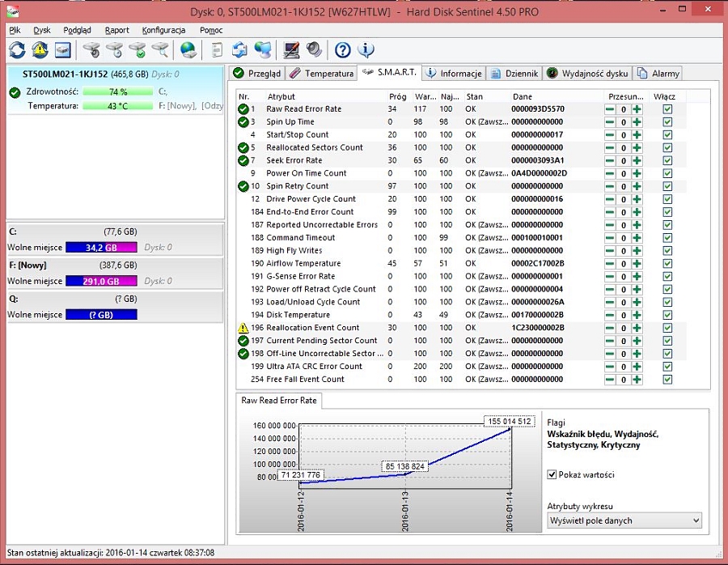Switch to the Temperatura tab

click(321, 74)
